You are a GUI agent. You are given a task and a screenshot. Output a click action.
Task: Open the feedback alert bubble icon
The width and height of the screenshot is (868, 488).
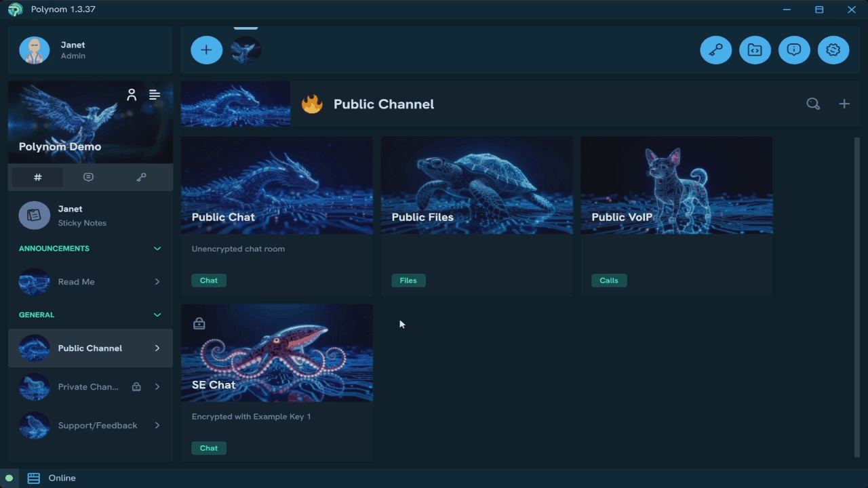point(794,50)
